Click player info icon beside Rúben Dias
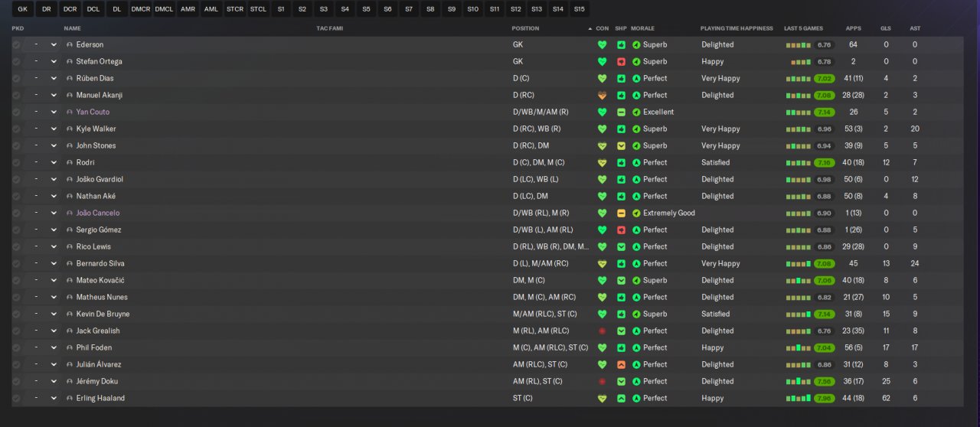The width and height of the screenshot is (980, 427). [70, 78]
